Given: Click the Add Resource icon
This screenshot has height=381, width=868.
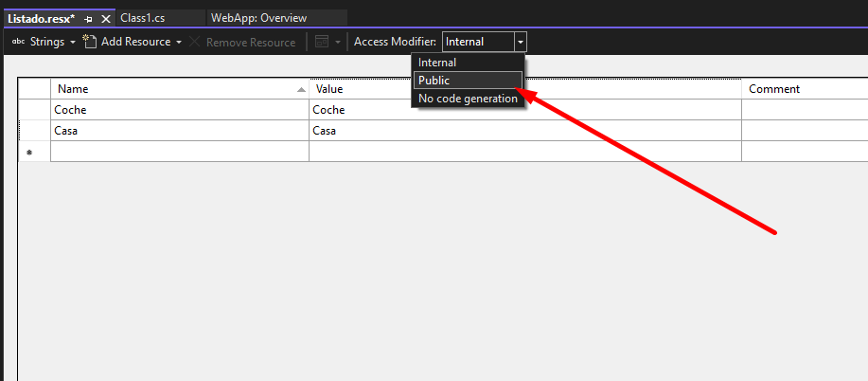Looking at the screenshot, I should pos(90,42).
